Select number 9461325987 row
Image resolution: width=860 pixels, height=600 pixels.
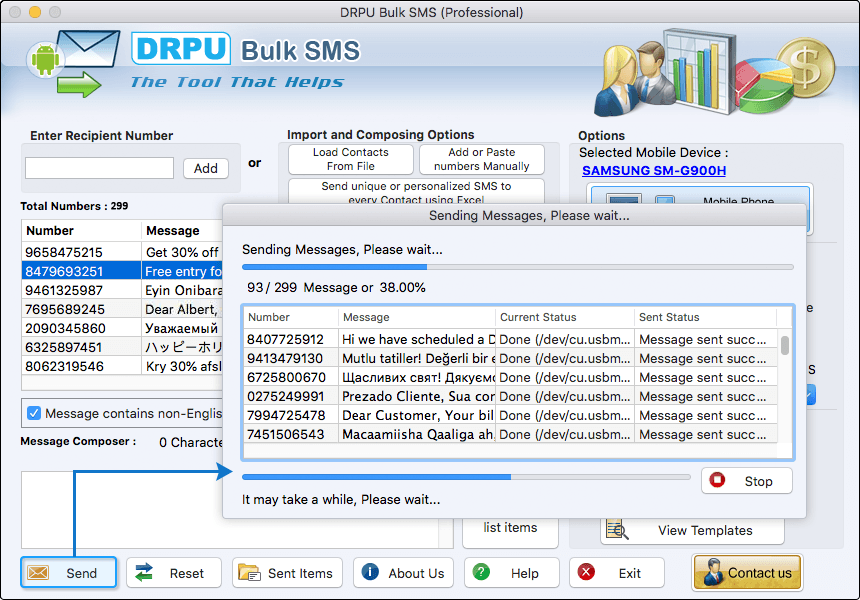pyautogui.click(x=122, y=290)
